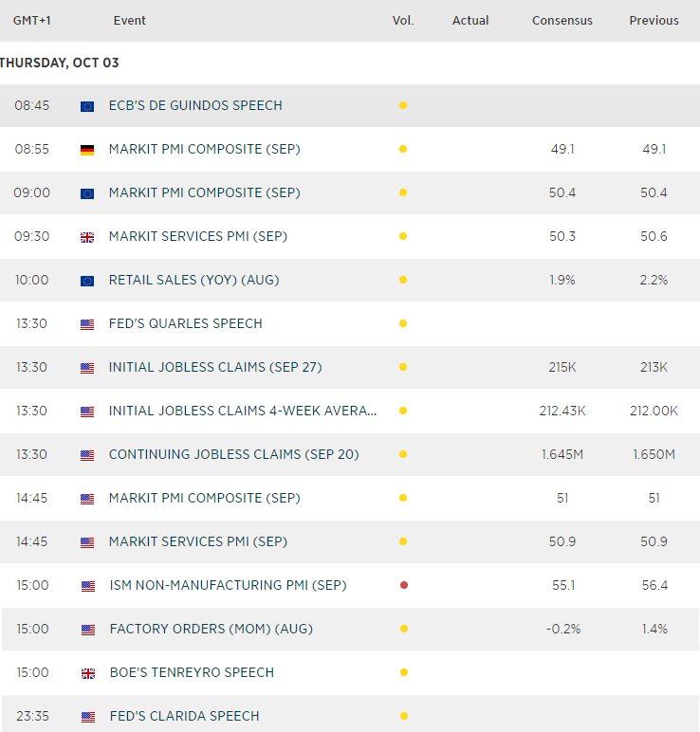
Task: Open the Continuing Jobless Claims (Sep 20) event
Action: pos(233,454)
